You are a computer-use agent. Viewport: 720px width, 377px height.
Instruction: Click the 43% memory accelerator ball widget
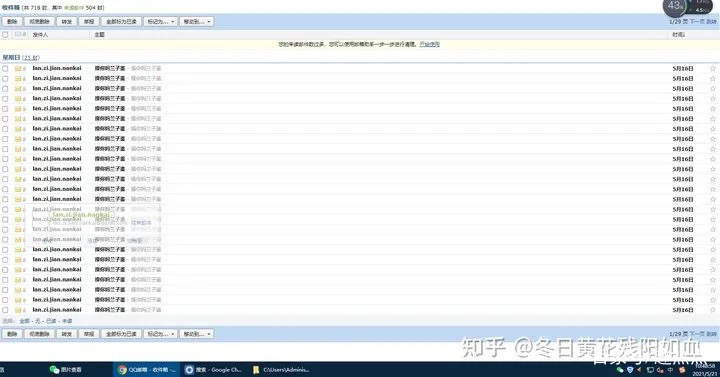[x=674, y=6]
